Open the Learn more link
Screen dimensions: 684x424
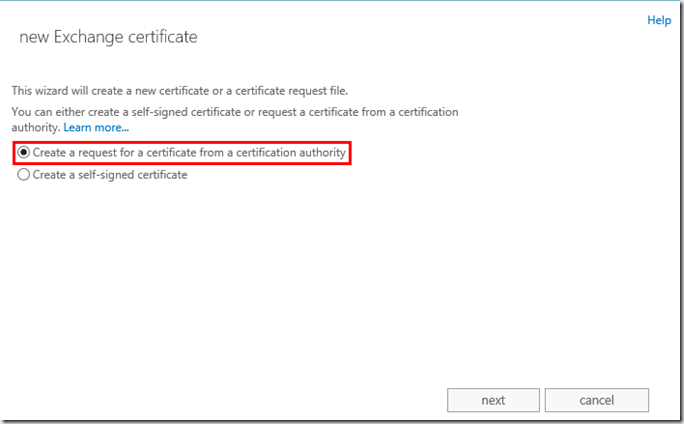tap(96, 128)
